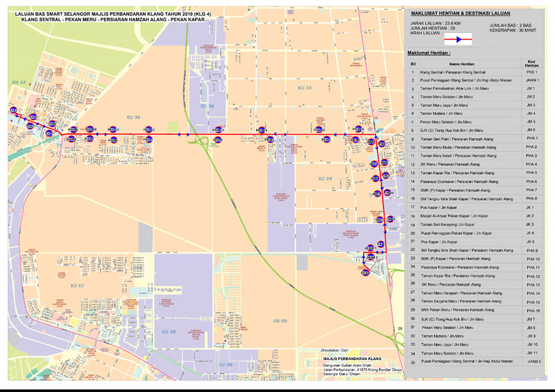Click the 'PHA 4' code cell
This screenshot has height=392, width=555.
[x=531, y=164]
